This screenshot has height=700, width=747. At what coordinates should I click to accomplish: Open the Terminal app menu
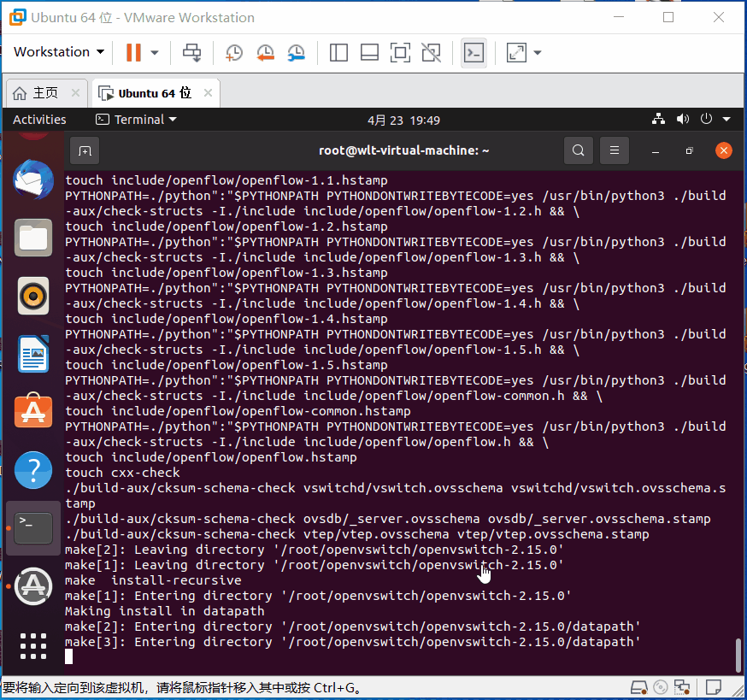tap(136, 120)
